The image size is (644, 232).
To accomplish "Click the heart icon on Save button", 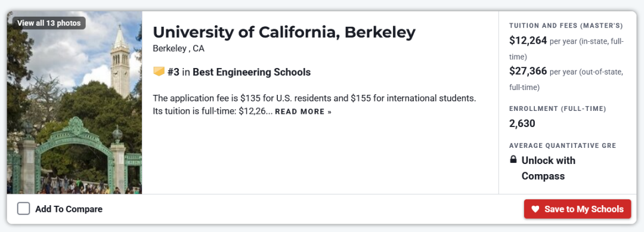I will click(x=535, y=209).
